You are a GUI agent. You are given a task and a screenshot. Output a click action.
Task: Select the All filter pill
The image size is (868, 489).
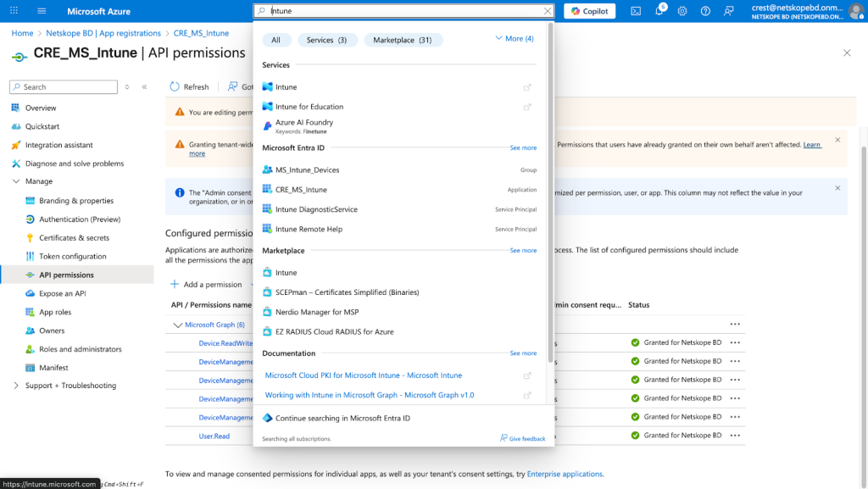coord(275,40)
